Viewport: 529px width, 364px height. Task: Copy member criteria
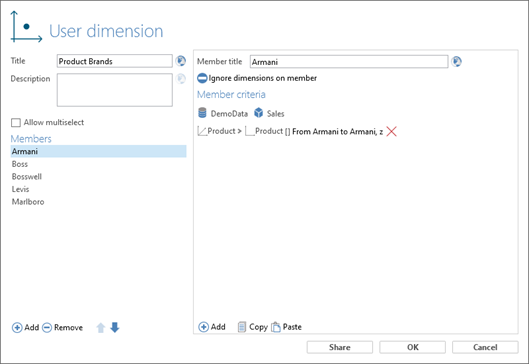(252, 327)
